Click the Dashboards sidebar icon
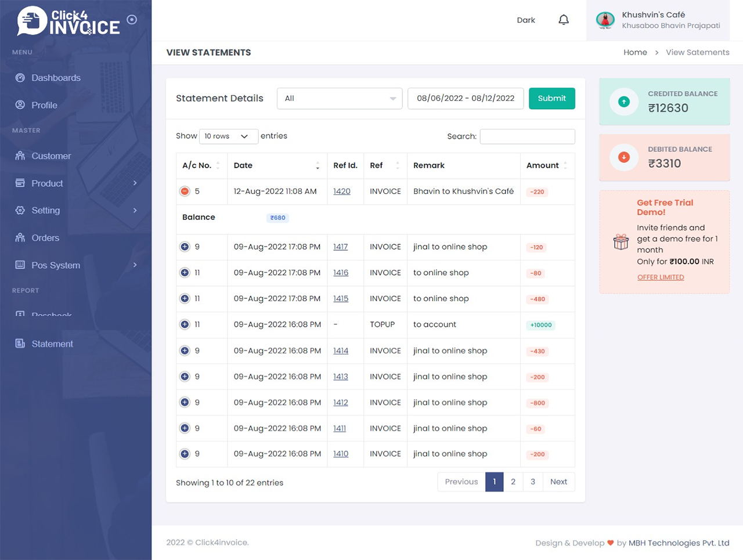The height and width of the screenshot is (560, 743). pos(20,78)
